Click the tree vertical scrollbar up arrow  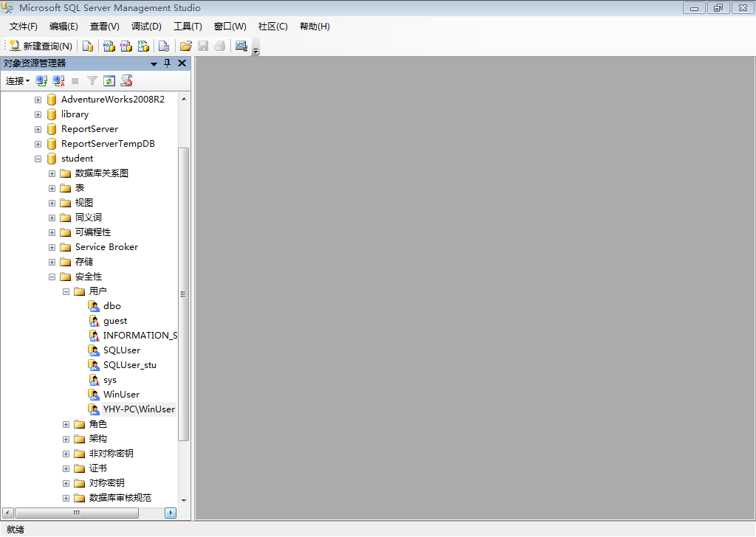[x=184, y=99]
